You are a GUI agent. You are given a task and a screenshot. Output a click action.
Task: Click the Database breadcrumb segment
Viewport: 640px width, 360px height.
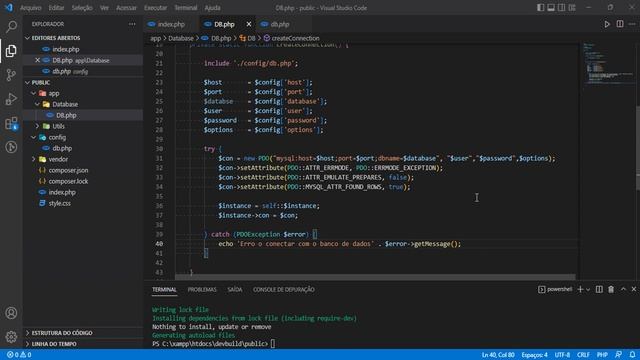[181, 38]
